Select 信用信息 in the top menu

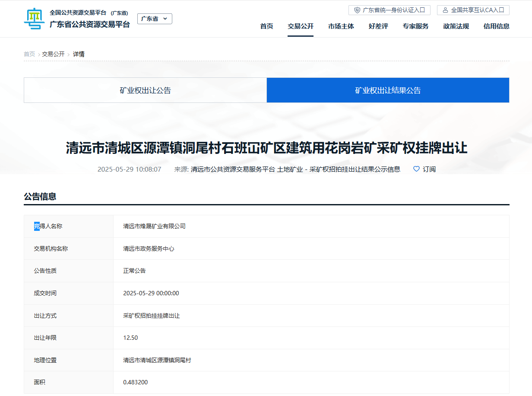(496, 26)
